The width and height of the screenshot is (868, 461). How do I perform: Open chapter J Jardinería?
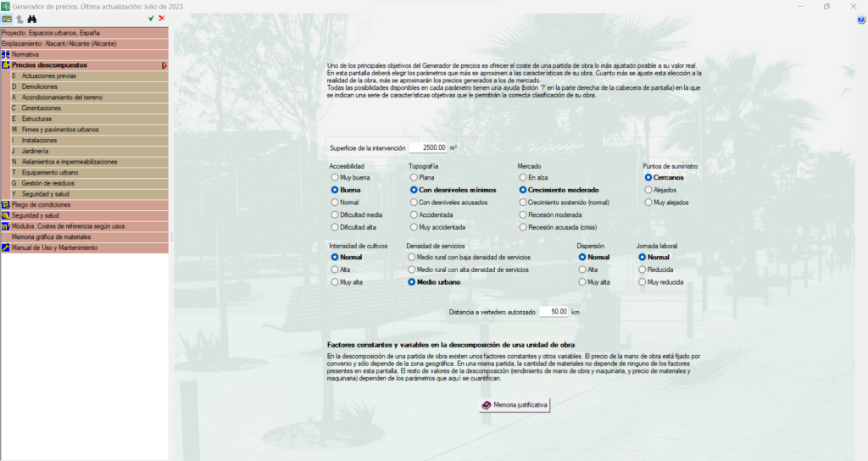pyautogui.click(x=90, y=151)
